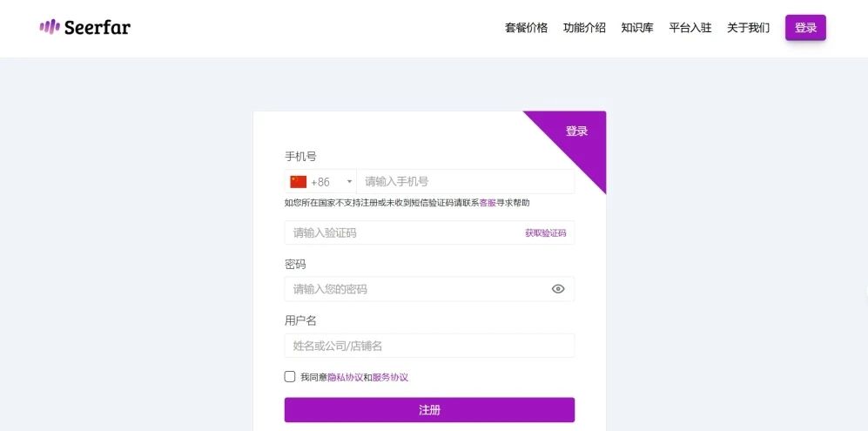The width and height of the screenshot is (868, 431).
Task: Open the 隐私协议 privacy policy link
Action: click(346, 378)
